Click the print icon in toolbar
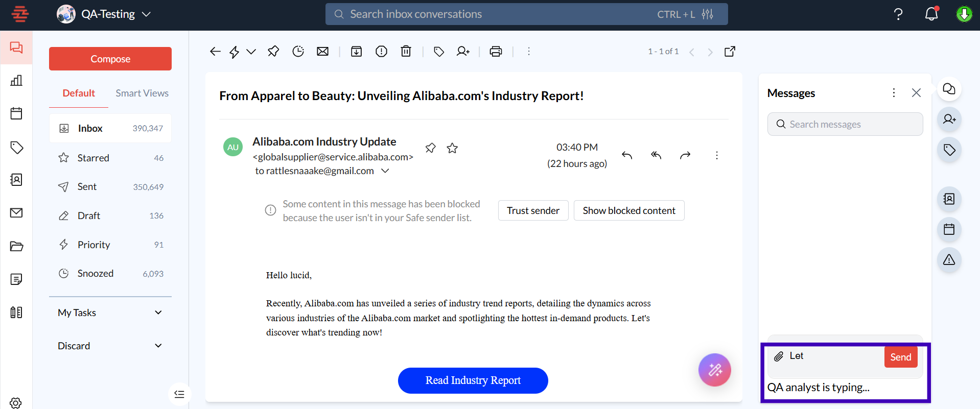 (496, 52)
